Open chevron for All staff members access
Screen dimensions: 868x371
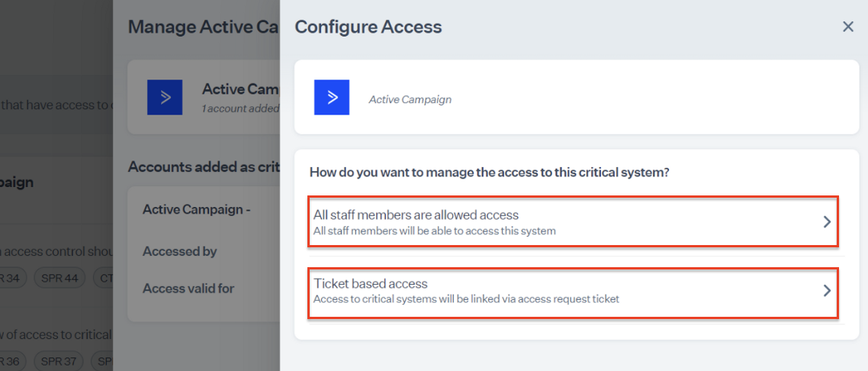tap(826, 222)
